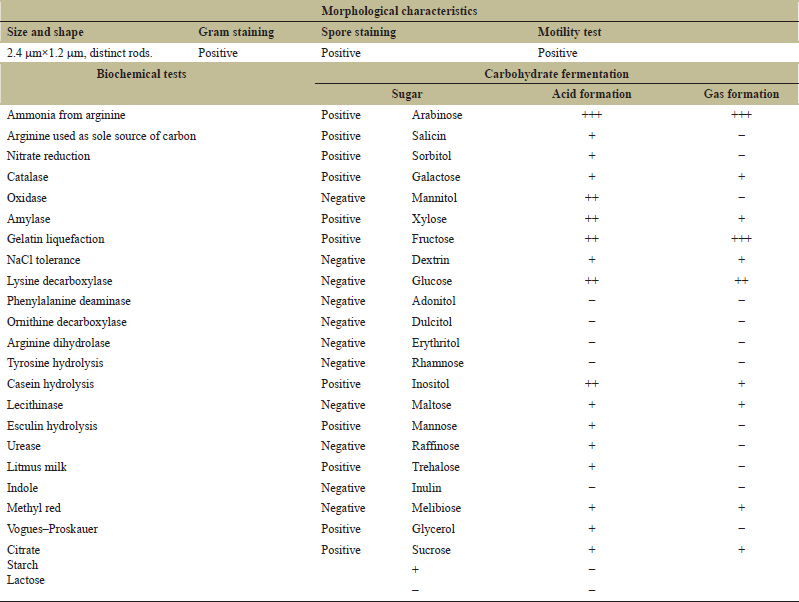
Task: Select the 'Vogues–Proskauer' test label
Action: tap(54, 529)
